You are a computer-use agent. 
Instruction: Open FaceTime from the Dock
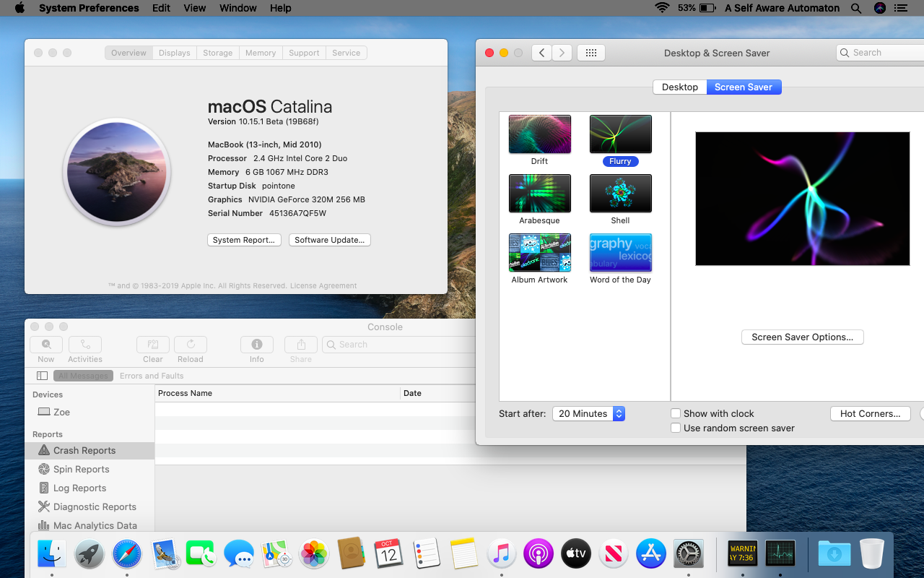point(201,554)
